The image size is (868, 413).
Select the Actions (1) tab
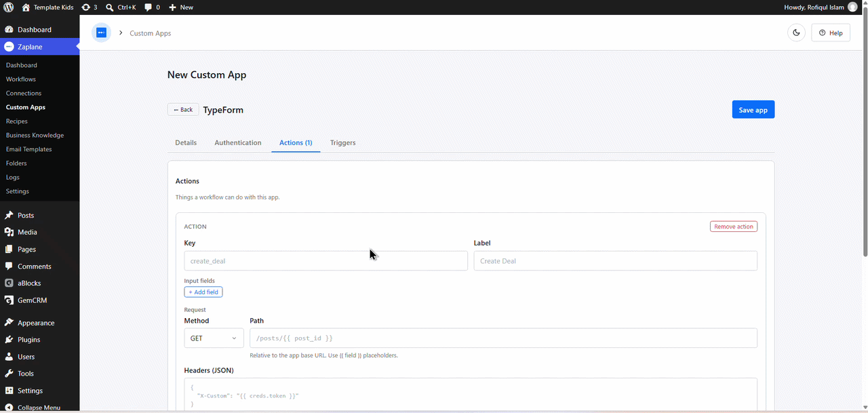[x=296, y=142]
